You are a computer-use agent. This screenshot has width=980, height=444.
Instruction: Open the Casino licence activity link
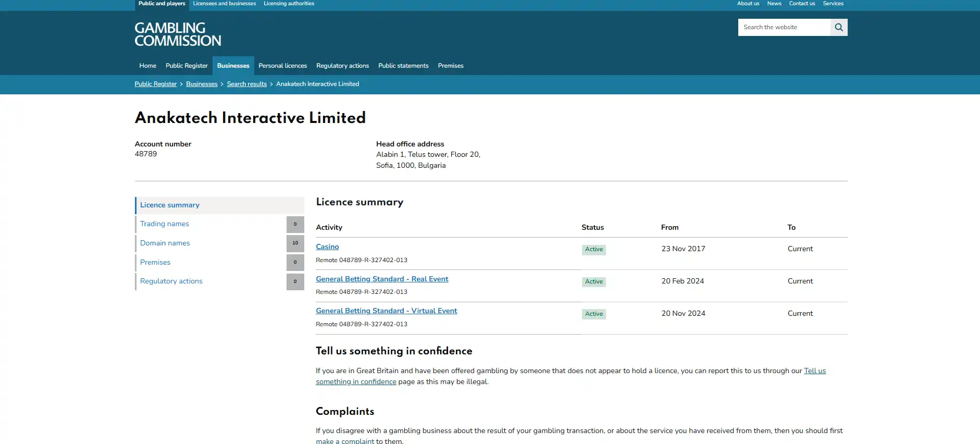[x=327, y=246]
